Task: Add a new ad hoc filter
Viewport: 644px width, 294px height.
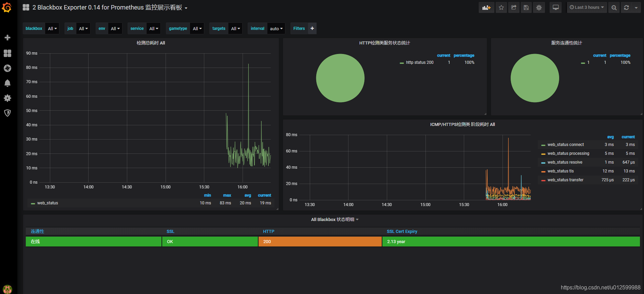Action: pyautogui.click(x=312, y=29)
